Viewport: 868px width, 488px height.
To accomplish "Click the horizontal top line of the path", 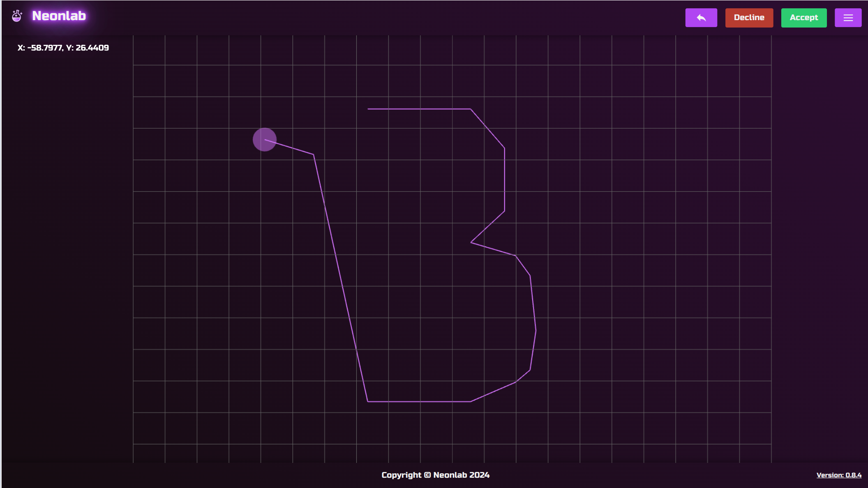I will tap(419, 109).
